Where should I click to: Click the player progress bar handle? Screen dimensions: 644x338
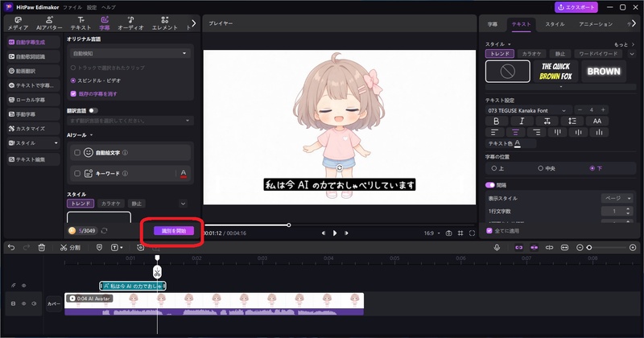tap(289, 225)
